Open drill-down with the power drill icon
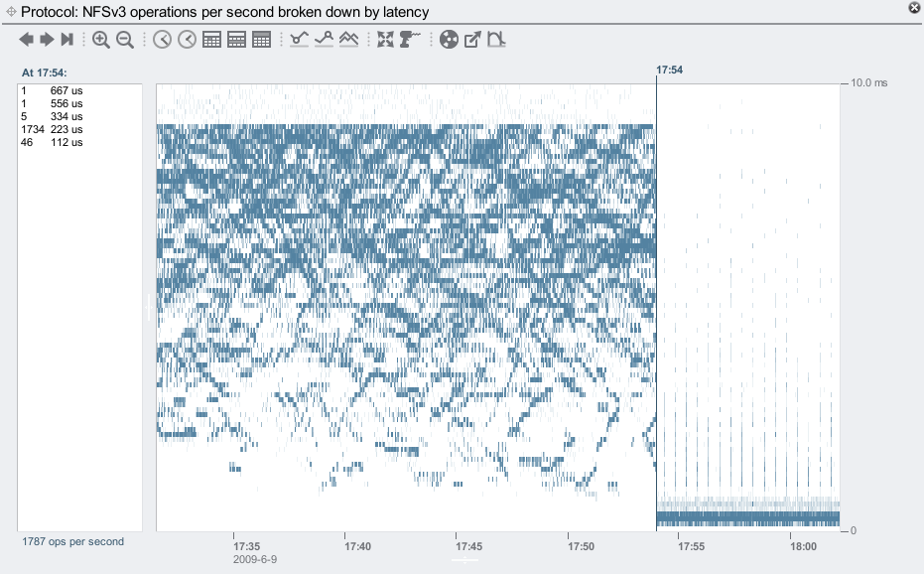This screenshot has height=574, width=924. pos(410,40)
